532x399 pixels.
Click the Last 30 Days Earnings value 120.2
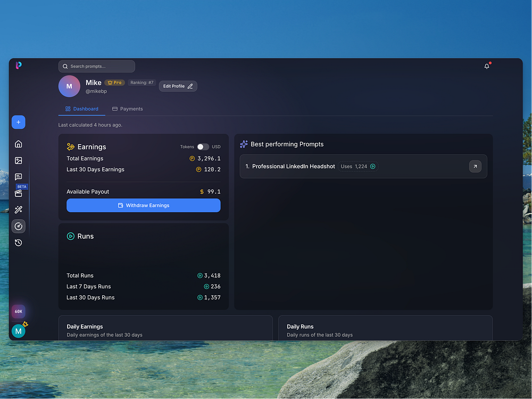point(212,169)
